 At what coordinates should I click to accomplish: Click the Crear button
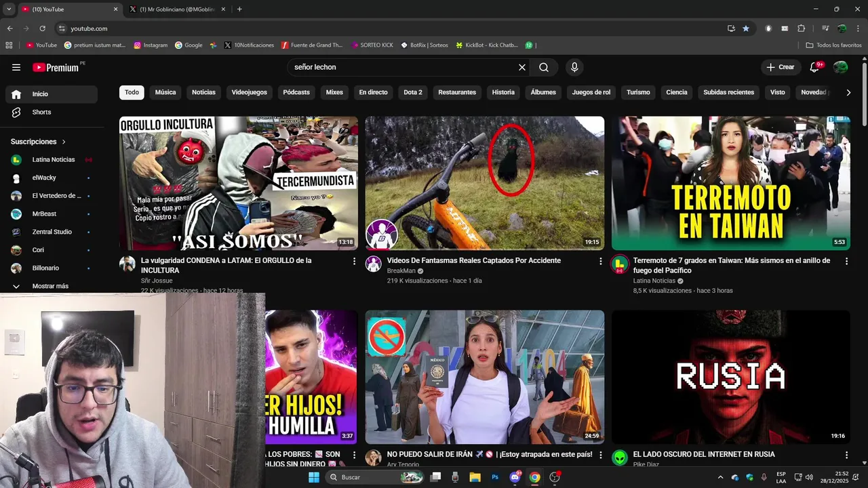(780, 67)
